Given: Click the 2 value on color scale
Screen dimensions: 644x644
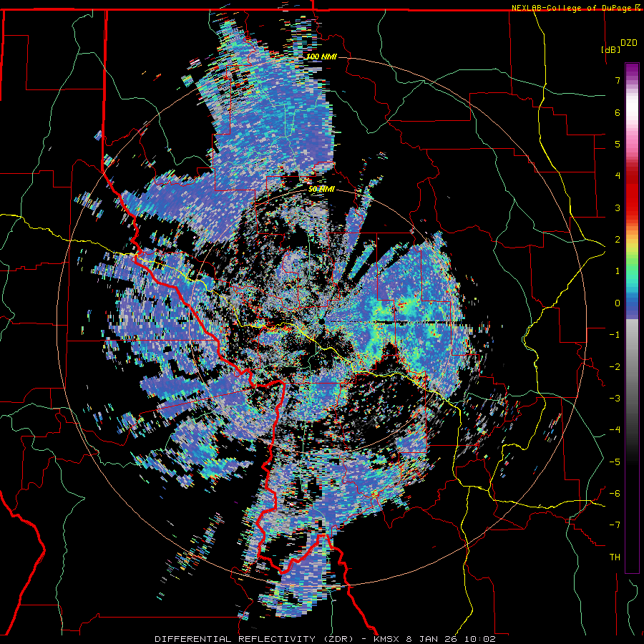Looking at the screenshot, I should coord(618,240).
